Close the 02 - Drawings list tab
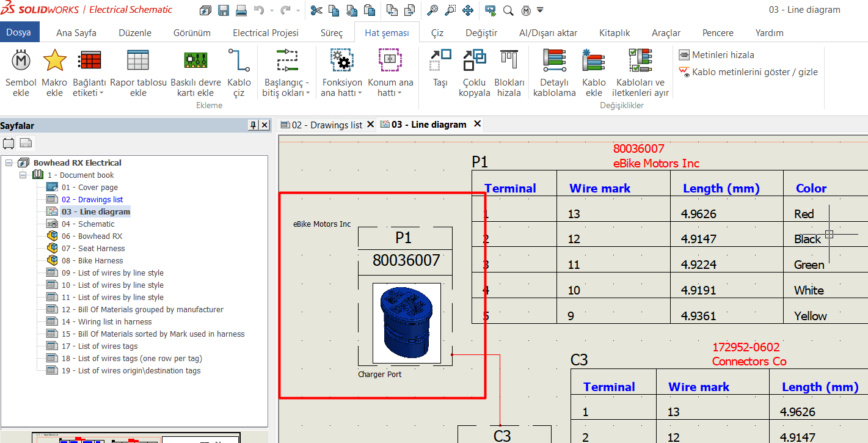 pyautogui.click(x=370, y=125)
